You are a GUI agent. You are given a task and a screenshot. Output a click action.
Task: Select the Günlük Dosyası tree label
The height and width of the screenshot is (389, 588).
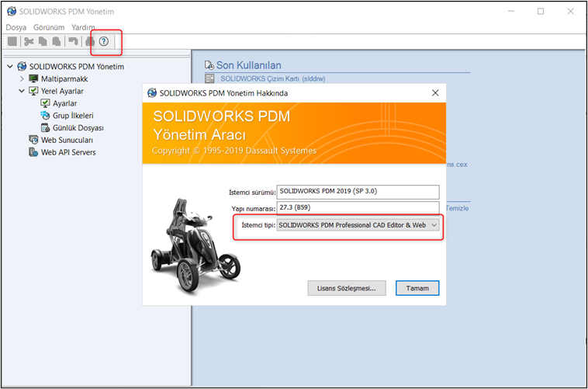tap(78, 127)
